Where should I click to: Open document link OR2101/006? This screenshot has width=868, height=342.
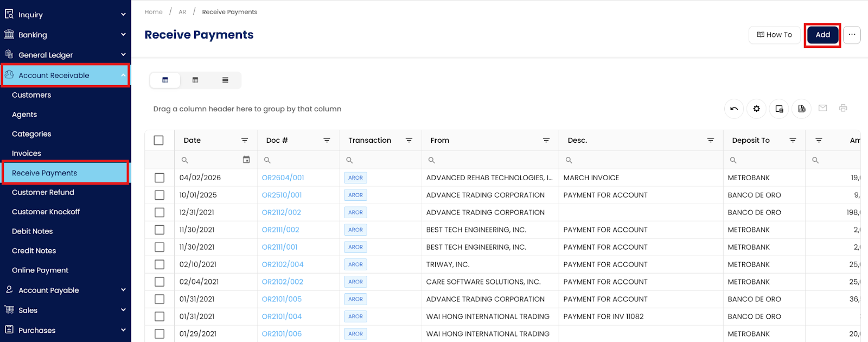pos(282,334)
